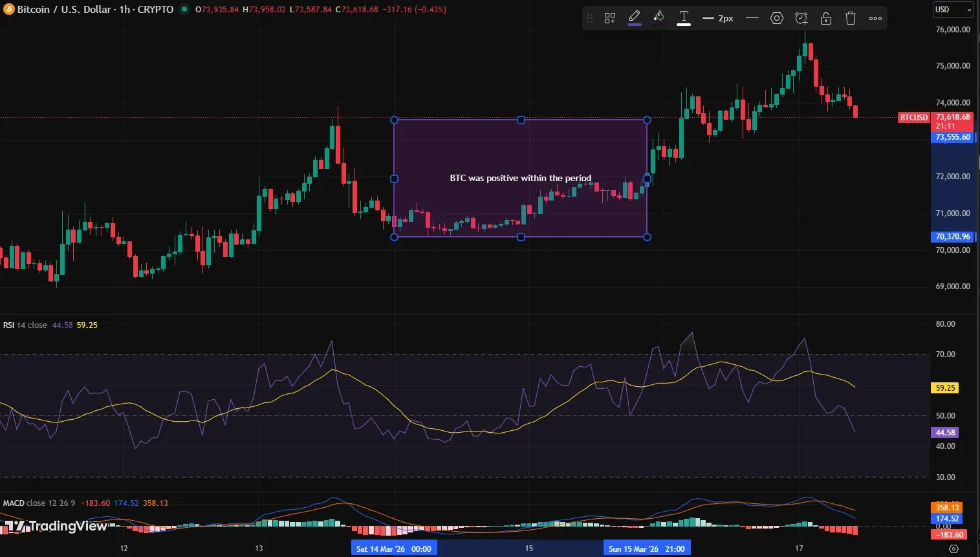Viewport: 980px width, 557px height.
Task: Click the low price L73,587.84
Action: coord(310,10)
